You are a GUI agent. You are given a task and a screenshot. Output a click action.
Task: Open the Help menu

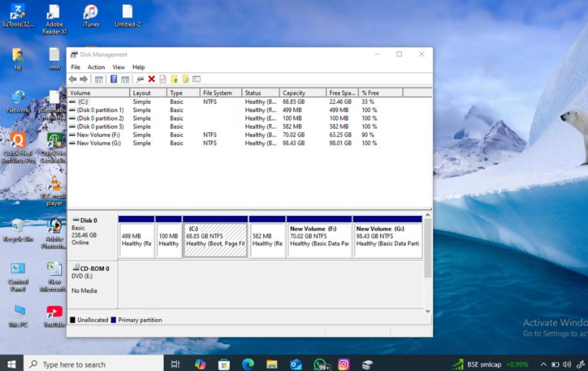[139, 67]
